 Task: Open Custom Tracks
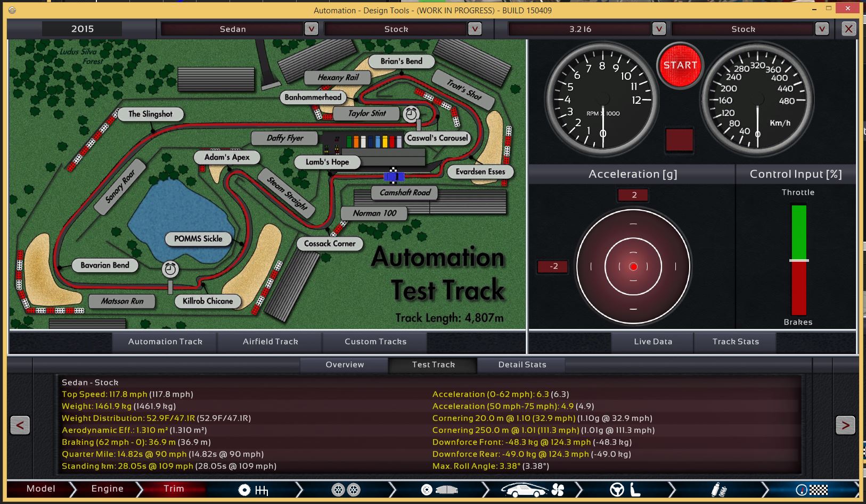375,342
